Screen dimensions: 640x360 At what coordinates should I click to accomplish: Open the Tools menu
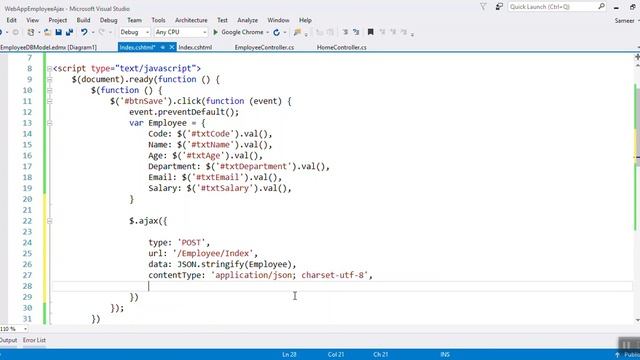click(158, 20)
